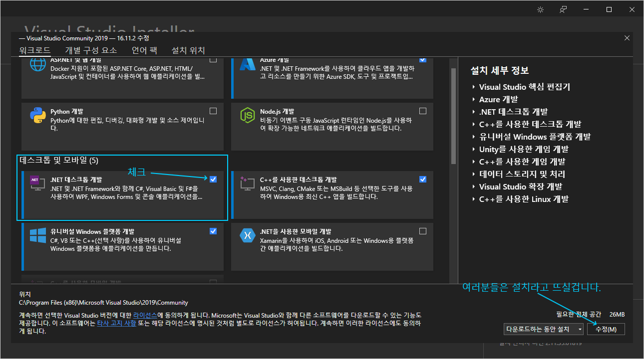Expand C++를 사용한 게임 개발 details
This screenshot has width=644, height=359.
[473, 162]
